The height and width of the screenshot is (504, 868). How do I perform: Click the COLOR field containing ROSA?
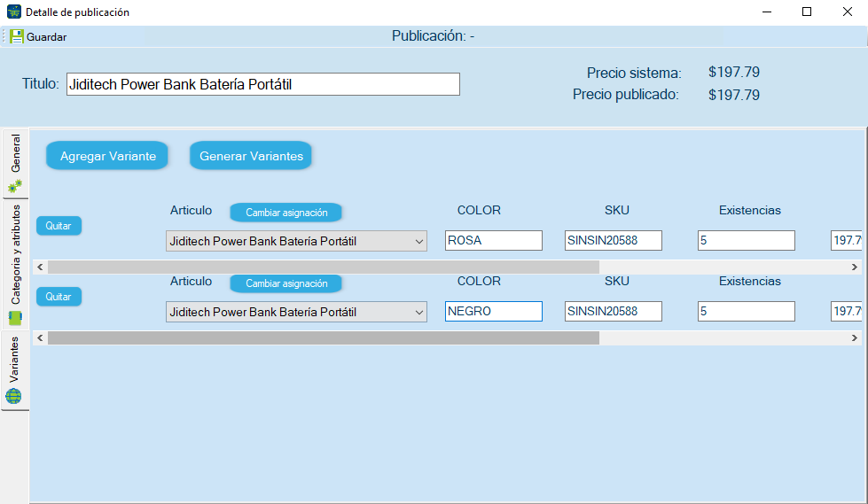(493, 241)
